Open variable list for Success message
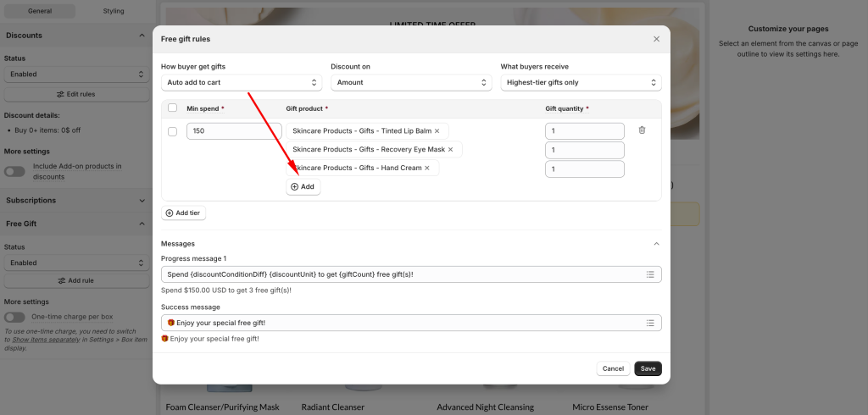 650,323
